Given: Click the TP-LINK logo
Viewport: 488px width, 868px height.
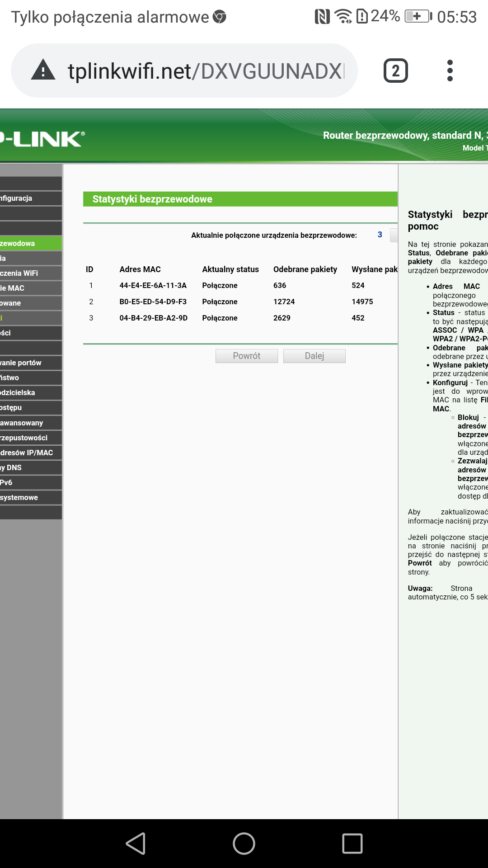Looking at the screenshot, I should 42,139.
